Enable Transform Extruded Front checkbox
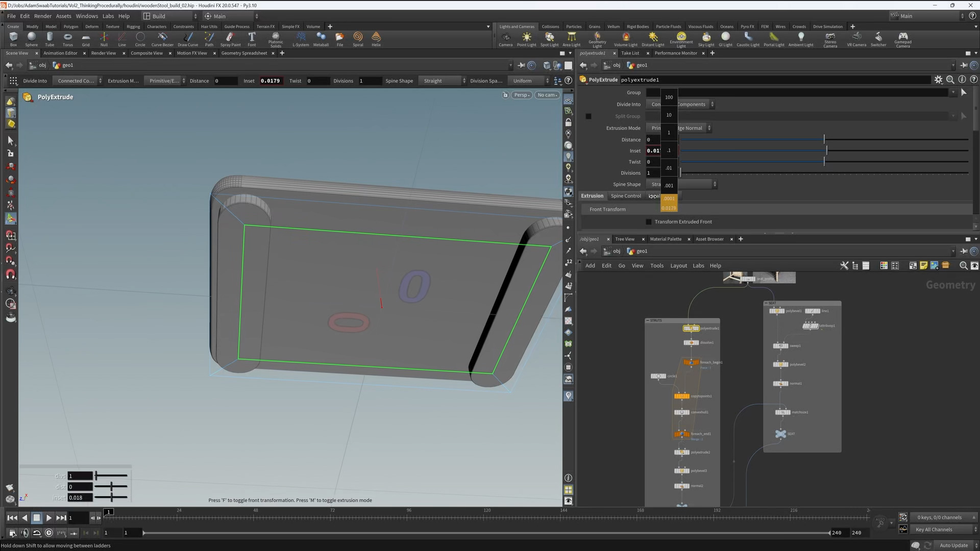The height and width of the screenshot is (551, 980). (649, 222)
